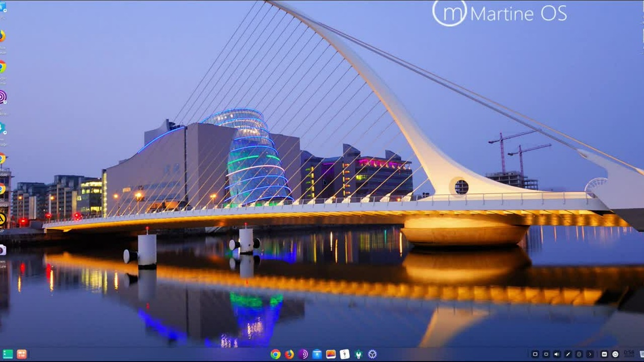
Task: Click the pen icon in the tray
Action: [568, 354]
